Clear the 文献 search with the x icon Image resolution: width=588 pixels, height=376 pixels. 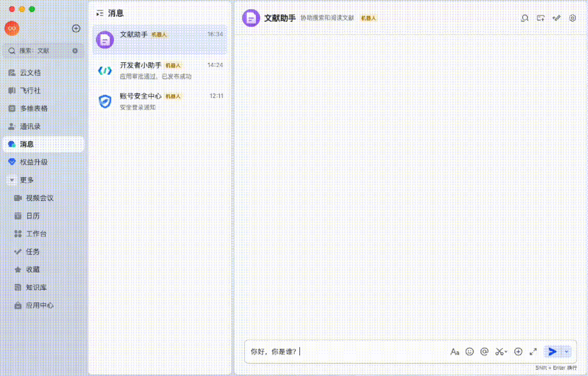click(x=75, y=51)
